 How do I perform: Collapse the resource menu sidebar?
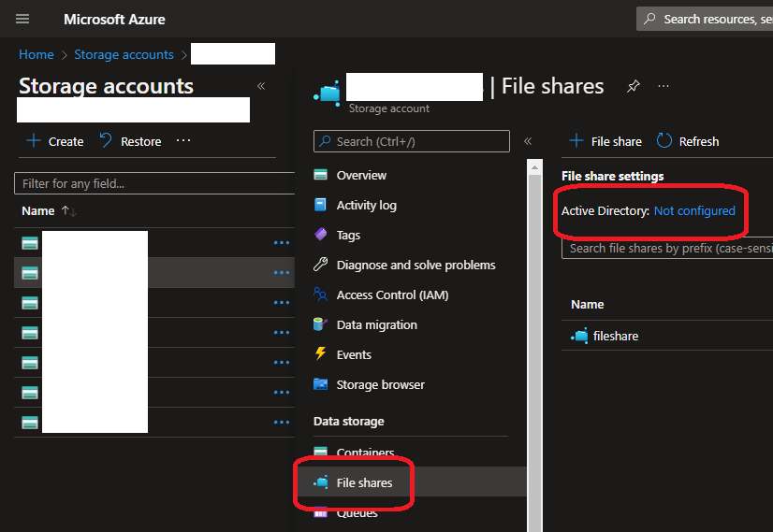point(528,141)
